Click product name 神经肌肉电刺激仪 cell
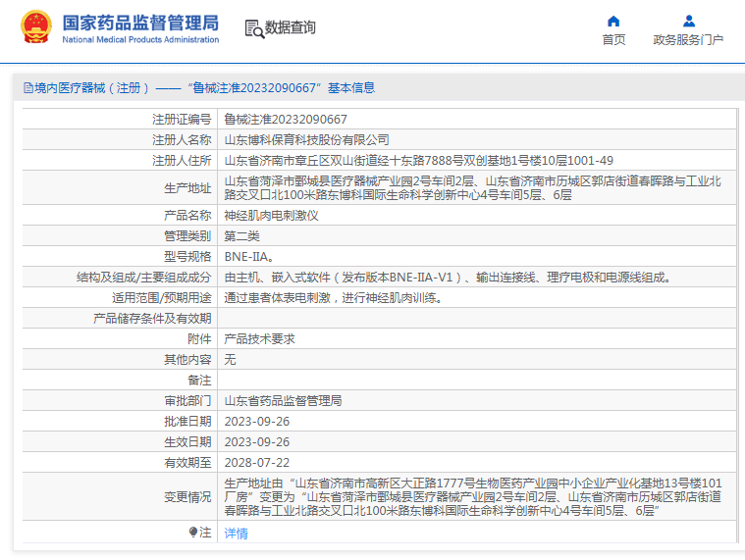The width and height of the screenshot is (745, 560). pyautogui.click(x=271, y=215)
